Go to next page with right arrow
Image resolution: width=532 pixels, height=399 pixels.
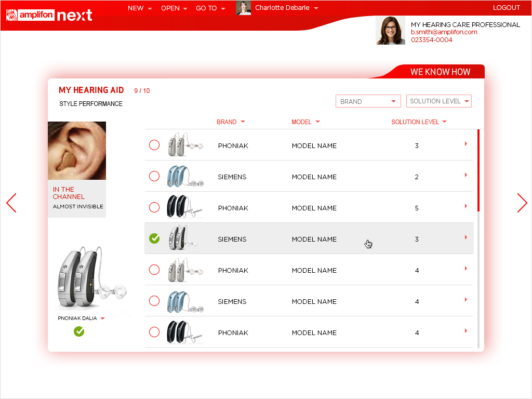point(522,203)
